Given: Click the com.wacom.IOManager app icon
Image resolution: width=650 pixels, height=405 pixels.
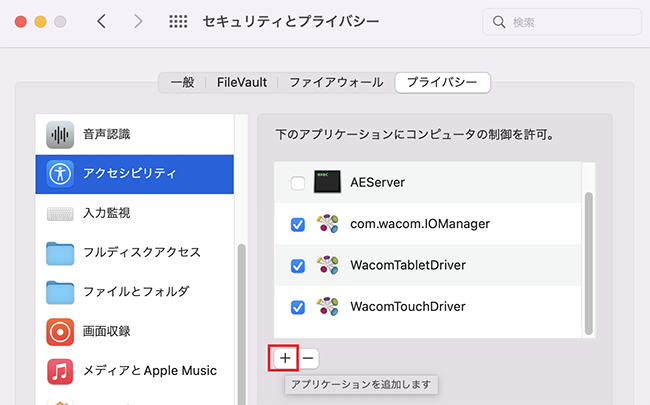Looking at the screenshot, I should (x=327, y=224).
